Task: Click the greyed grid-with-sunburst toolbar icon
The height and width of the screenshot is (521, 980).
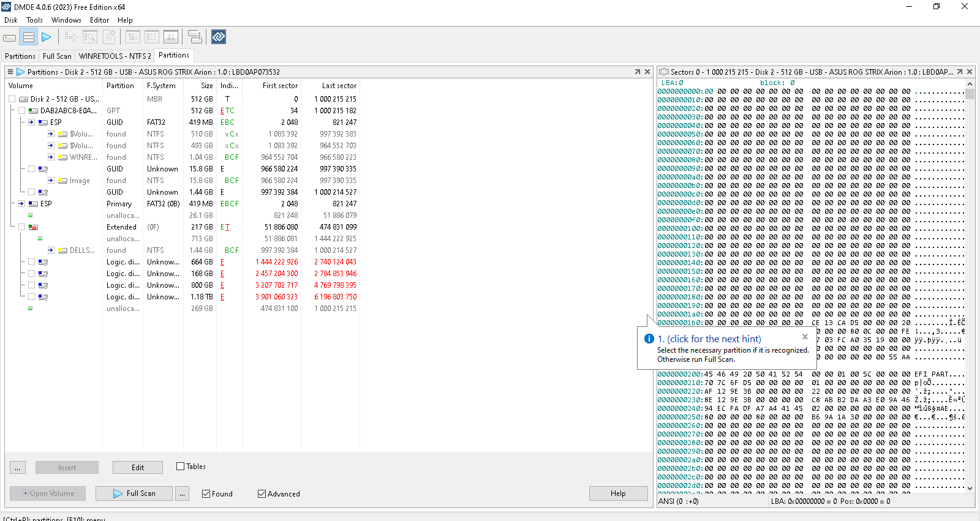Action: tap(109, 37)
